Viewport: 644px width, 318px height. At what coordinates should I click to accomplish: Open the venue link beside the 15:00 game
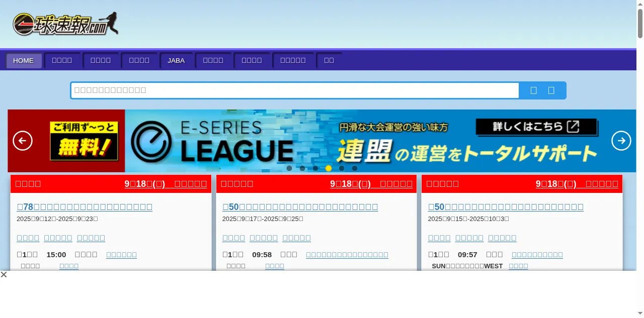pyautogui.click(x=121, y=255)
